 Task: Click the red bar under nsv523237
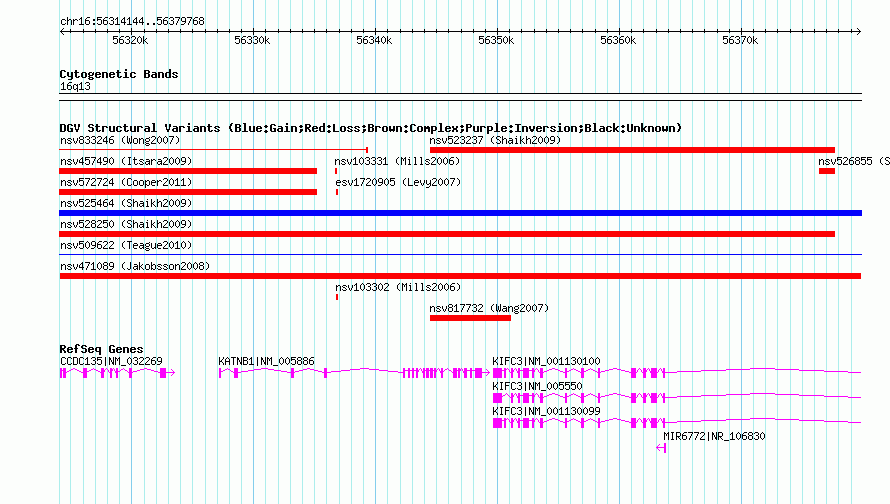[632, 150]
